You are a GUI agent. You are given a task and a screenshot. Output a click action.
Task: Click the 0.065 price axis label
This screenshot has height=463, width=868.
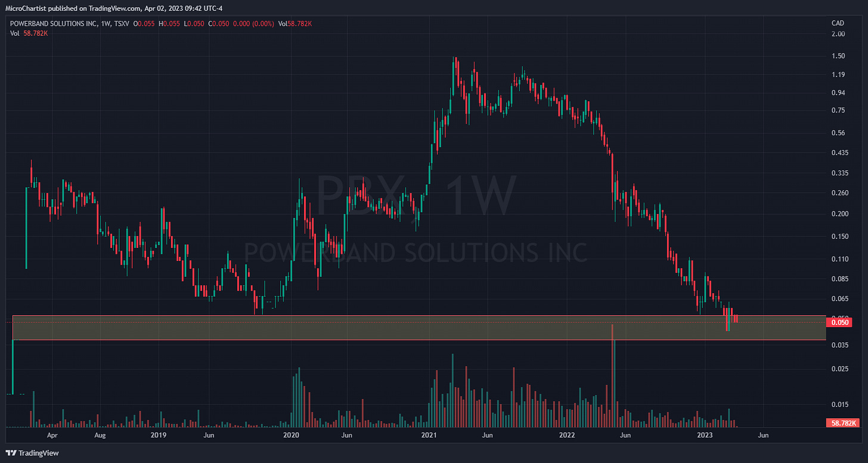[840, 299]
